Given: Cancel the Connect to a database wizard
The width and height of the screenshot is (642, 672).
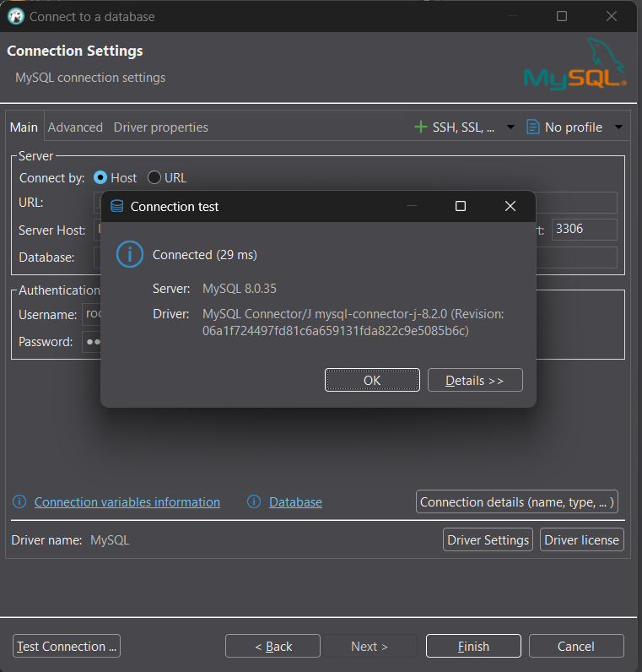Looking at the screenshot, I should pos(576,646).
